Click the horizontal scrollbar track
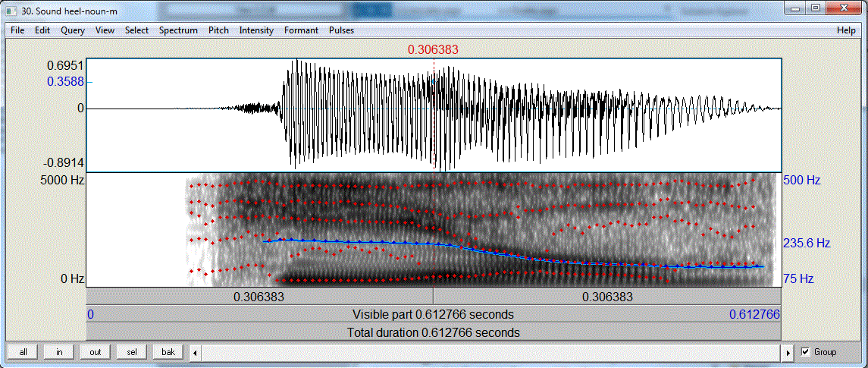 click(492, 352)
